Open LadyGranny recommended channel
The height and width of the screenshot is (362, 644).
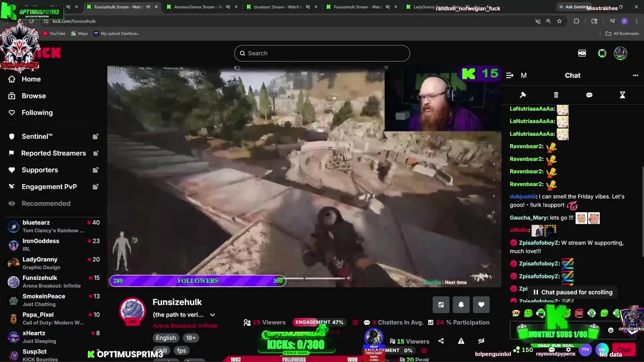[53, 263]
